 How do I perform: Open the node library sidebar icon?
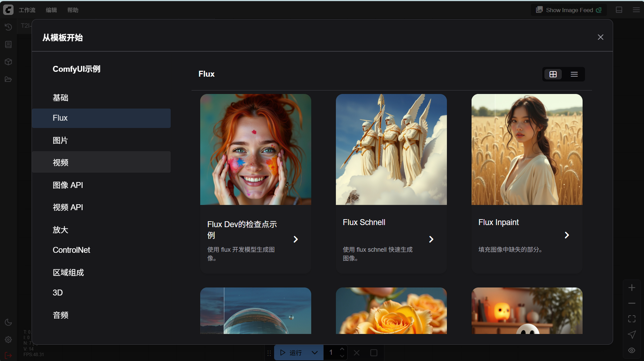pos(8,44)
